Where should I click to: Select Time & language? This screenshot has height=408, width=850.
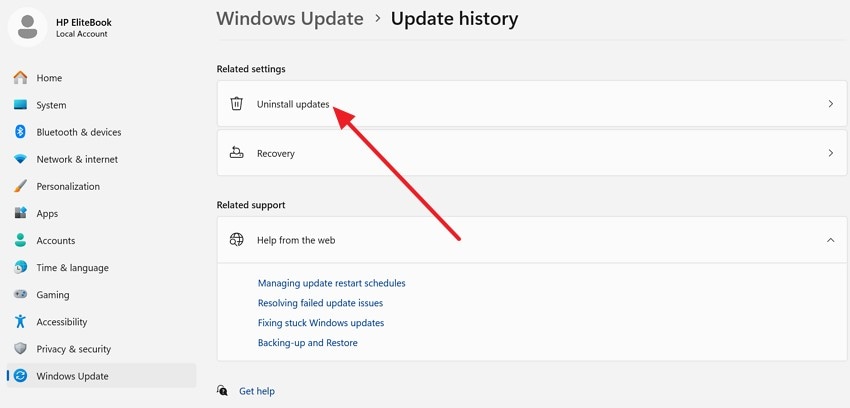pyautogui.click(x=101, y=268)
